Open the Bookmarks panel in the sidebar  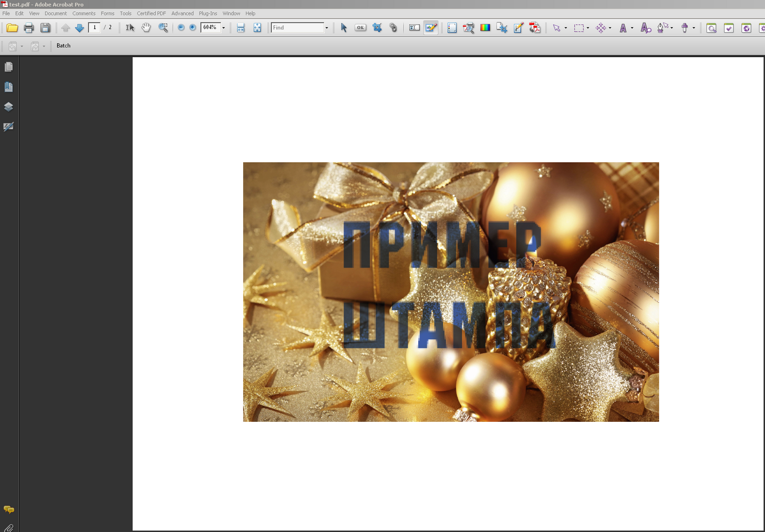[9, 87]
